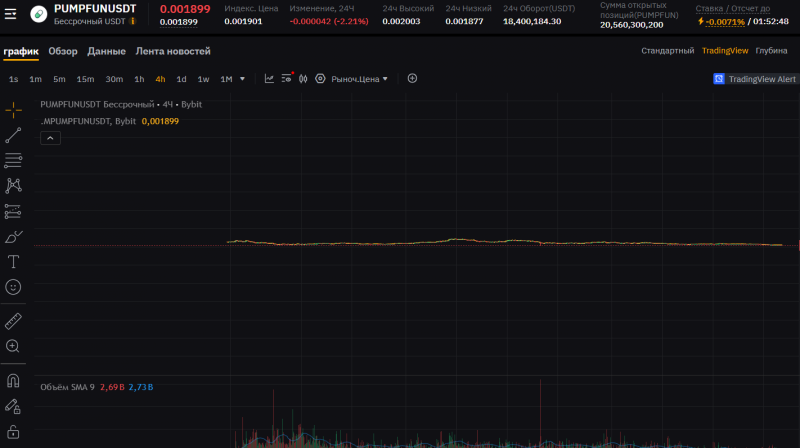Select the Стандартный chart mode

[667, 51]
